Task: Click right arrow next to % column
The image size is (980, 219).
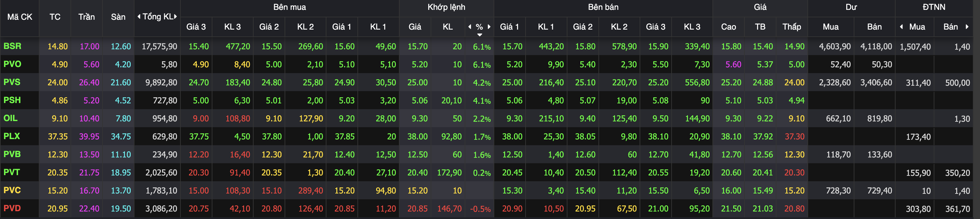Action: (x=489, y=27)
